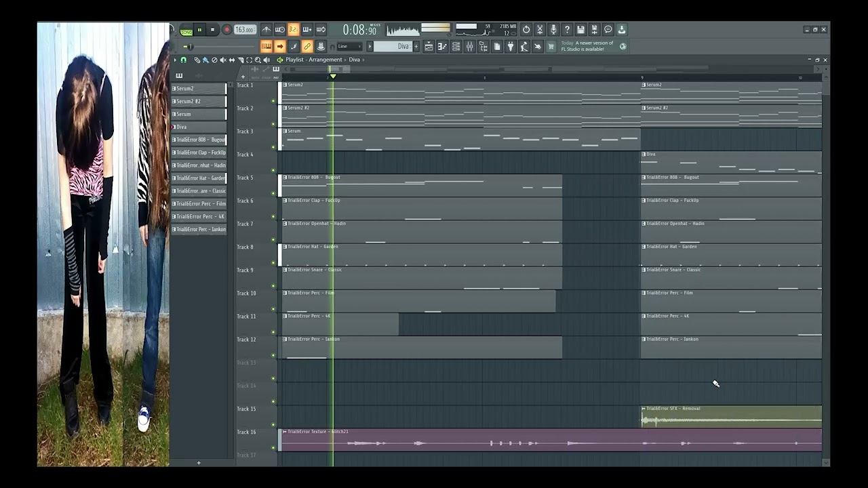Click Diva breadcrumb in playlist title
Viewport: 868px width, 488px height.
(354, 60)
